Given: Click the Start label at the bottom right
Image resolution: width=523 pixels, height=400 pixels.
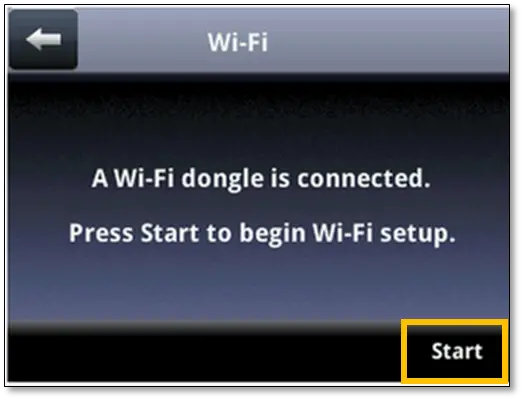Looking at the screenshot, I should [457, 351].
